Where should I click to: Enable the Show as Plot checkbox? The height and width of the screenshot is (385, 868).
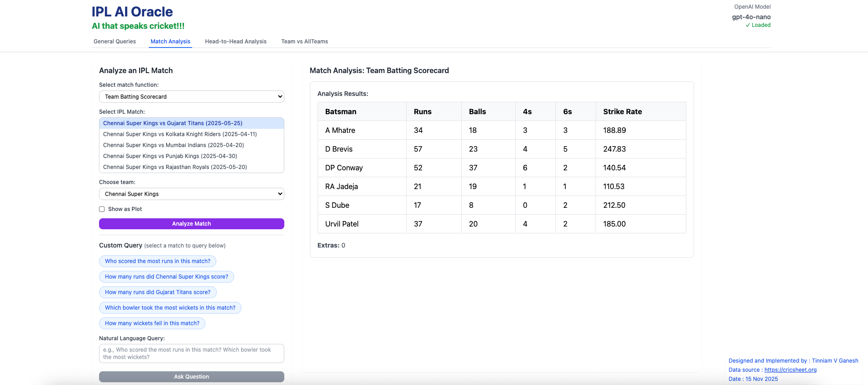pyautogui.click(x=102, y=209)
